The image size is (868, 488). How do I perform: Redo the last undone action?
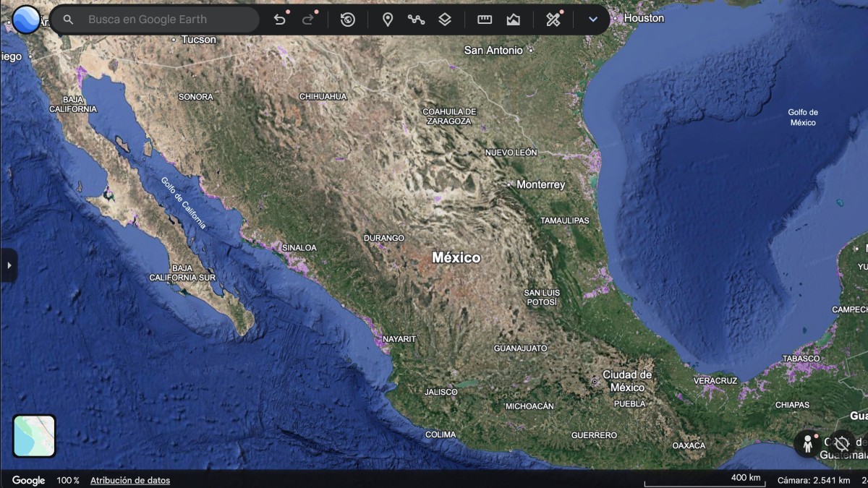click(309, 20)
